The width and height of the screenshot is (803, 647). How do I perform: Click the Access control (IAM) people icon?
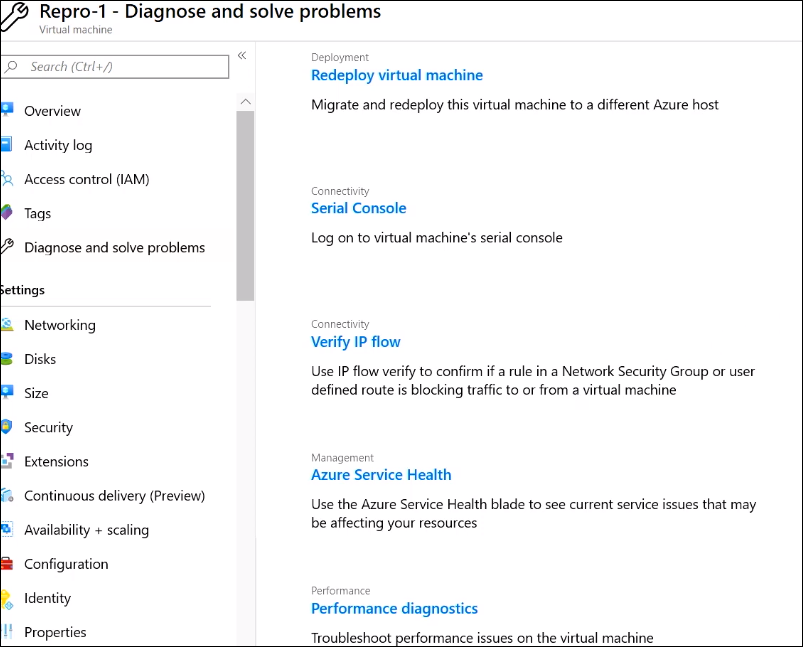(x=6, y=179)
